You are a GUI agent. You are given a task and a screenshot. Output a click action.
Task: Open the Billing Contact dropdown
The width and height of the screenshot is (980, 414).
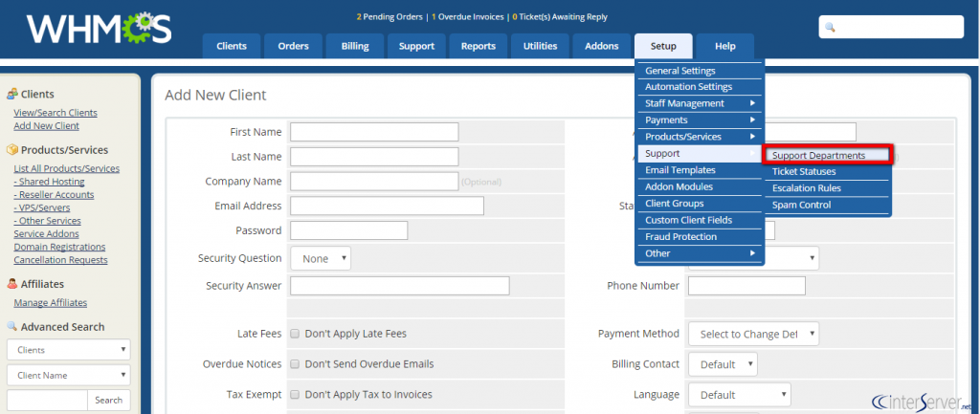click(723, 364)
